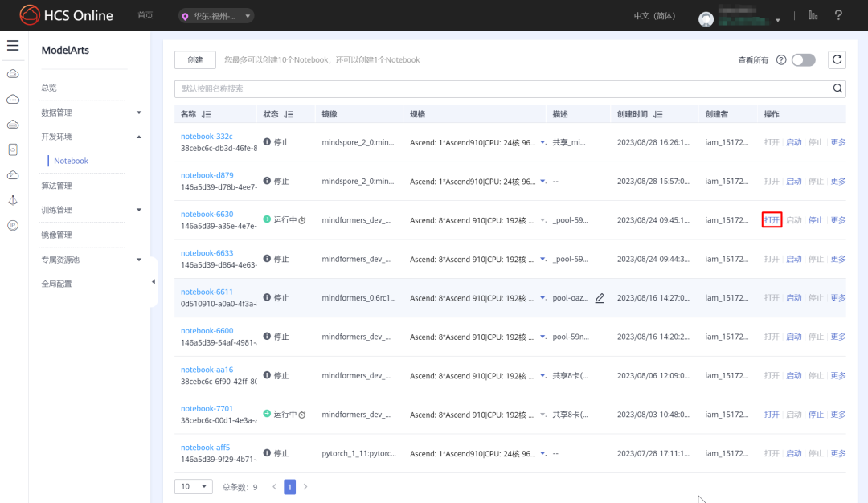Click 更多 for notebook-aff5
The height and width of the screenshot is (503, 868).
click(838, 453)
